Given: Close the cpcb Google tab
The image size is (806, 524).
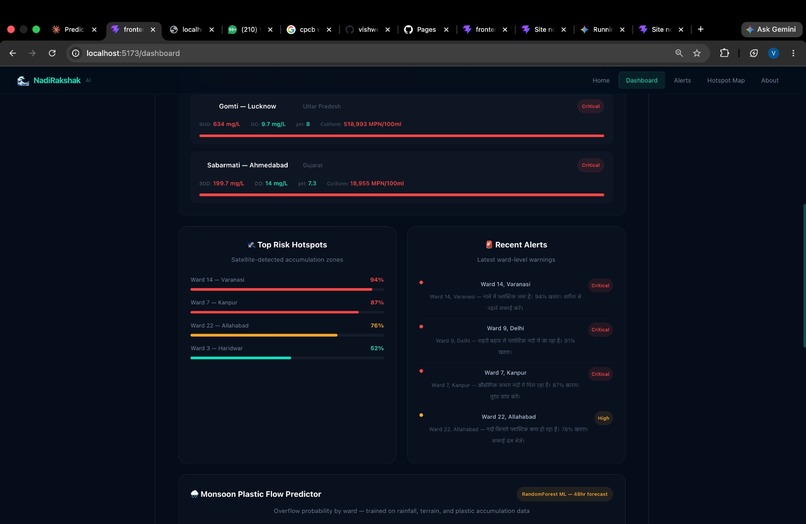Looking at the screenshot, I should click(329, 30).
